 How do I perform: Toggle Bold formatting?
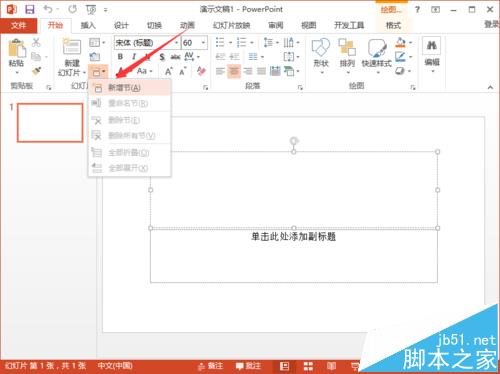pyautogui.click(x=120, y=57)
